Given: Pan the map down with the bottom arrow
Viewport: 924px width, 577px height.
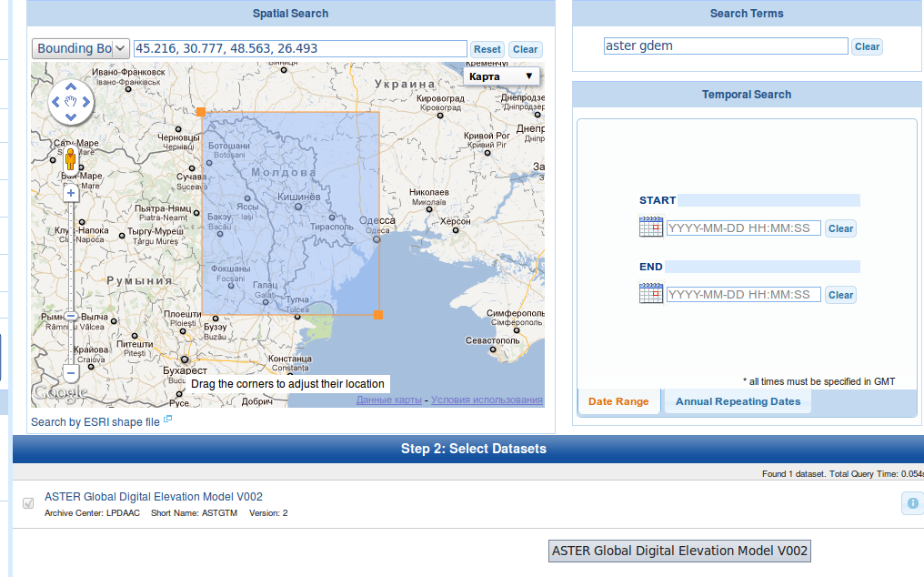Looking at the screenshot, I should point(71,116).
